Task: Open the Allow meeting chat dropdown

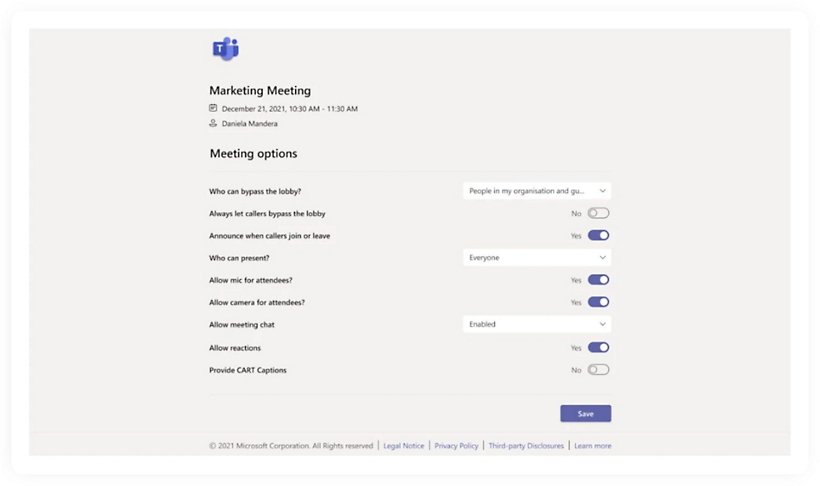Action: coord(537,324)
